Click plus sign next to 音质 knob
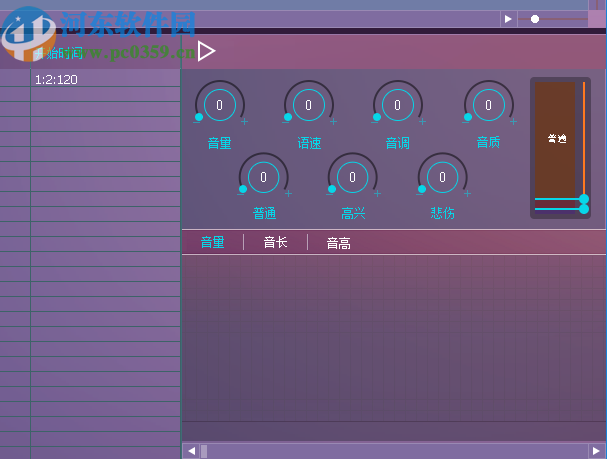 (513, 122)
